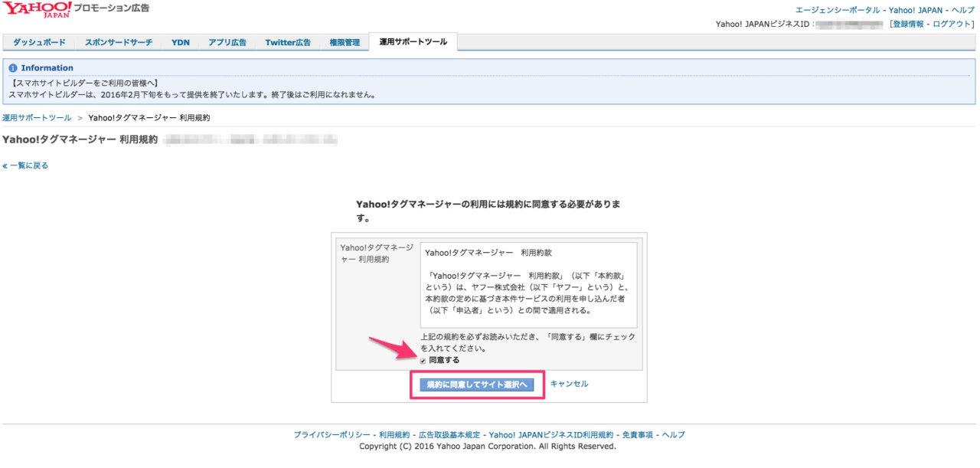Switch to the スポンサードサーチ tab

coord(119,42)
